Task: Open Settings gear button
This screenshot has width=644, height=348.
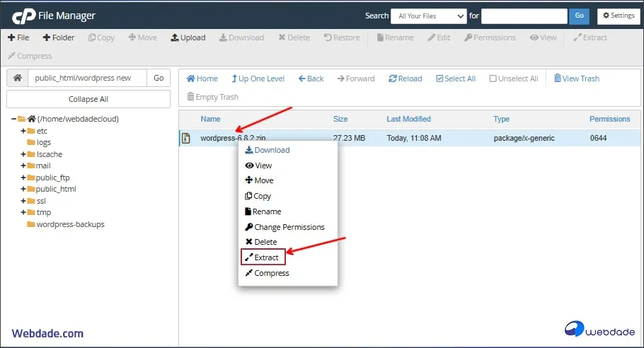Action: (x=618, y=16)
